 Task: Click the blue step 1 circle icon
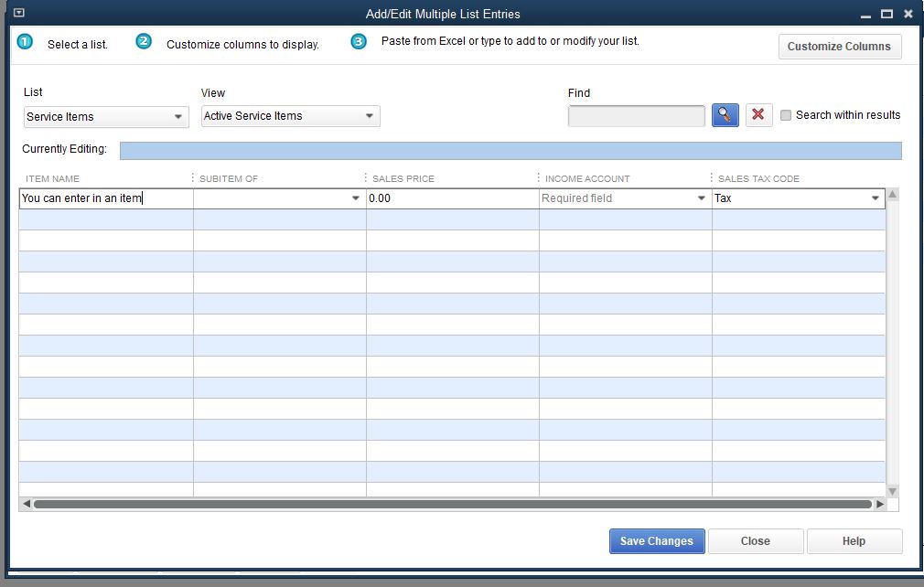pos(25,41)
